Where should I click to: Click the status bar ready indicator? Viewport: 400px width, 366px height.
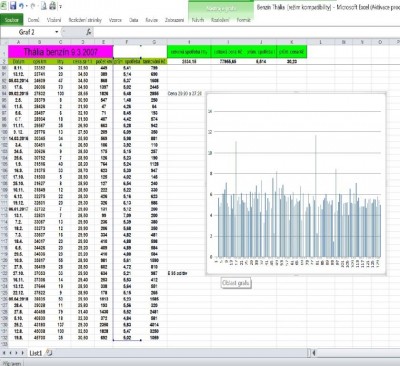click(x=12, y=363)
